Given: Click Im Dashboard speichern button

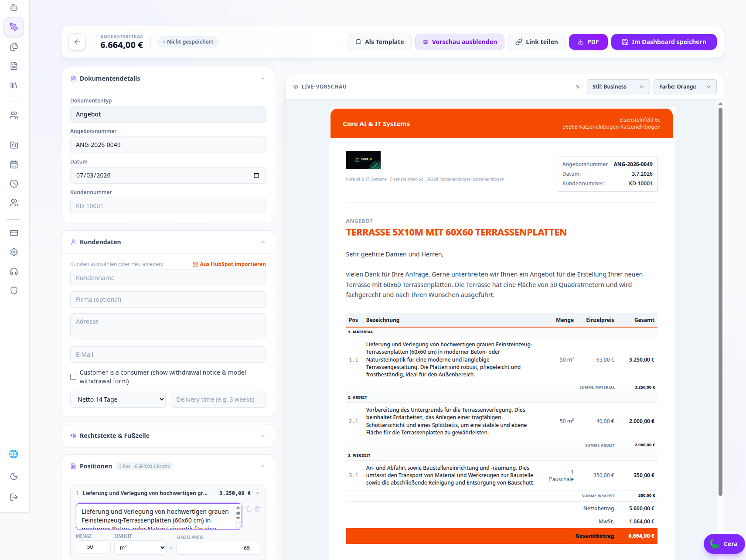Looking at the screenshot, I should 664,42.
